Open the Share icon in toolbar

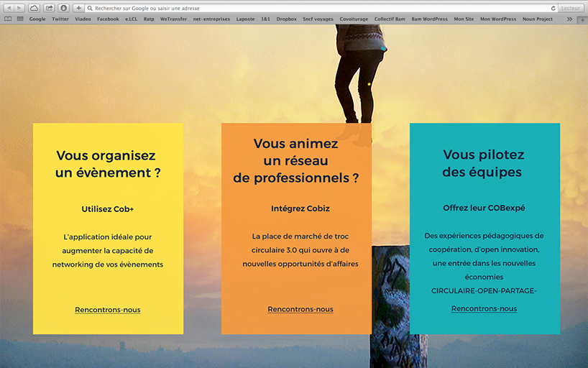49,8
